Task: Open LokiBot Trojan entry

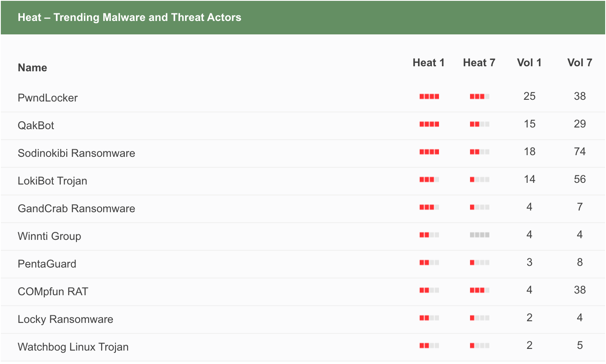Action: (52, 181)
